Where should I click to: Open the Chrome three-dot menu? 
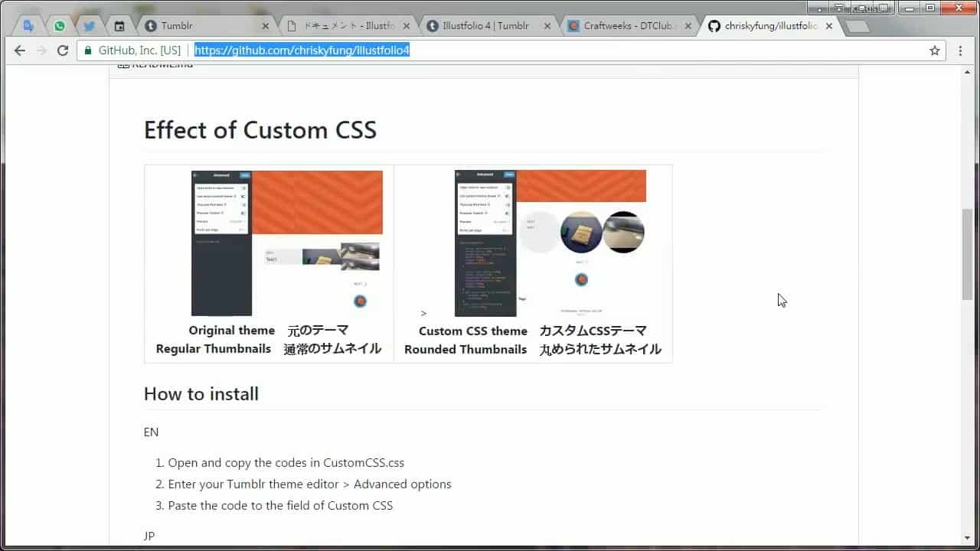[960, 51]
